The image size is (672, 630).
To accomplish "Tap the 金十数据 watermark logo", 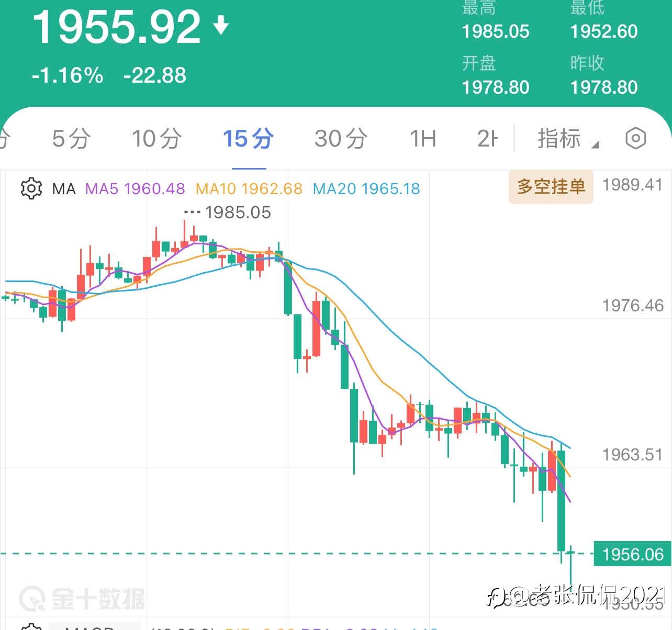I will tap(82, 598).
